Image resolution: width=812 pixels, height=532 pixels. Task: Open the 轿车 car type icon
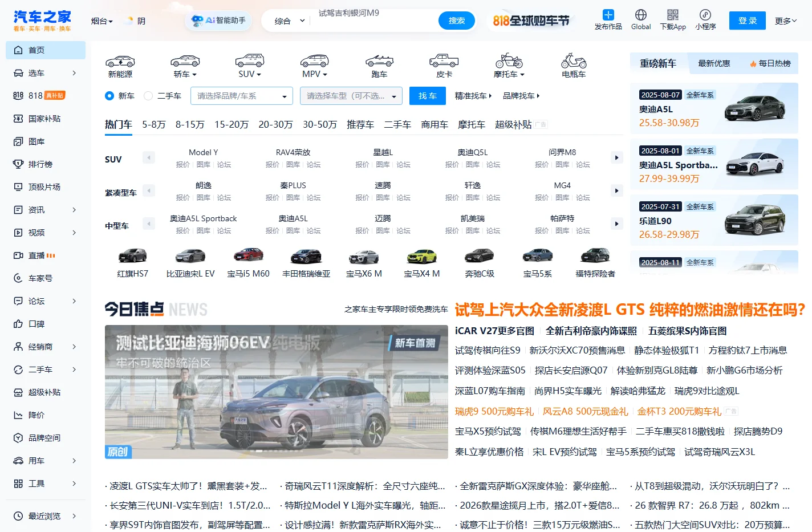pyautogui.click(x=185, y=61)
